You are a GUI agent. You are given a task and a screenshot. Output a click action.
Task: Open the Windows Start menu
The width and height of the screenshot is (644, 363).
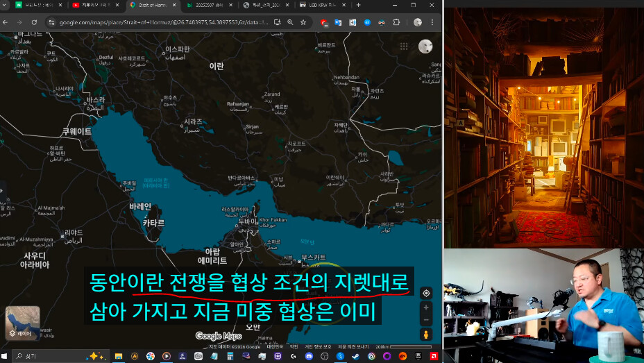[x=5, y=356]
